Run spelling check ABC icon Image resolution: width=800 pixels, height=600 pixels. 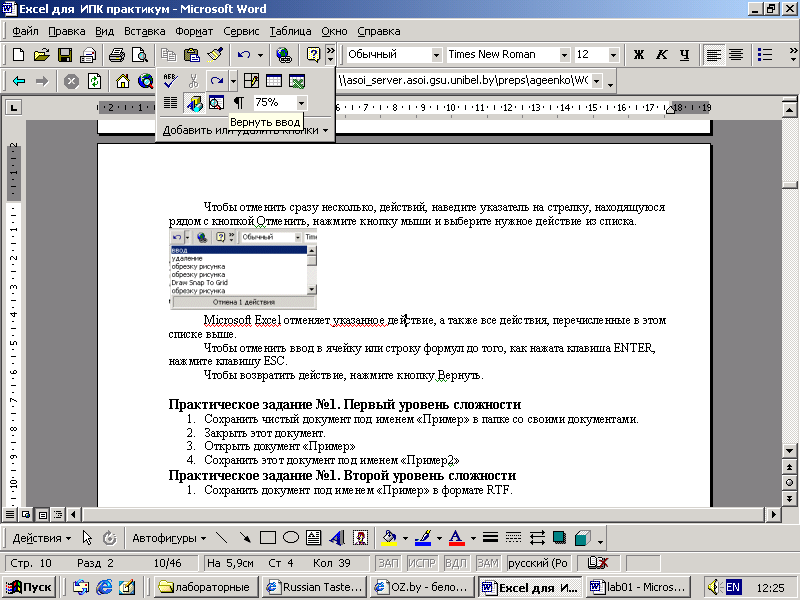pos(170,81)
